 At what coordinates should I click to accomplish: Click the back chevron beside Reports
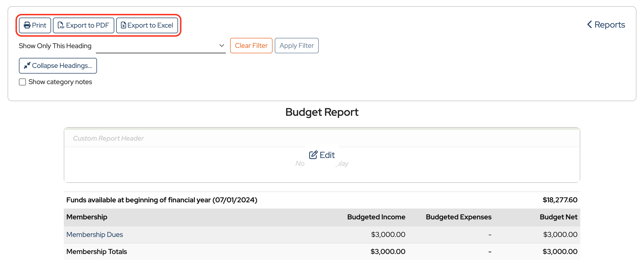(x=589, y=25)
